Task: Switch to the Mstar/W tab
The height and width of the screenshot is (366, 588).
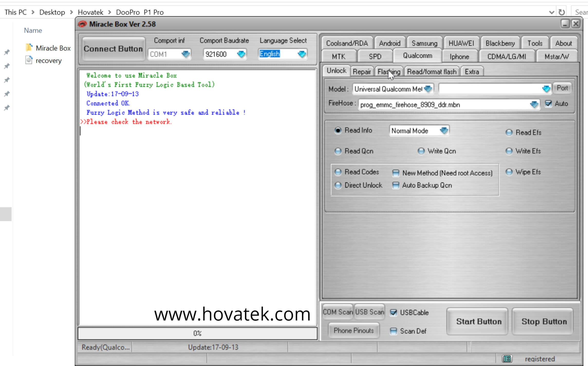Action: click(557, 56)
